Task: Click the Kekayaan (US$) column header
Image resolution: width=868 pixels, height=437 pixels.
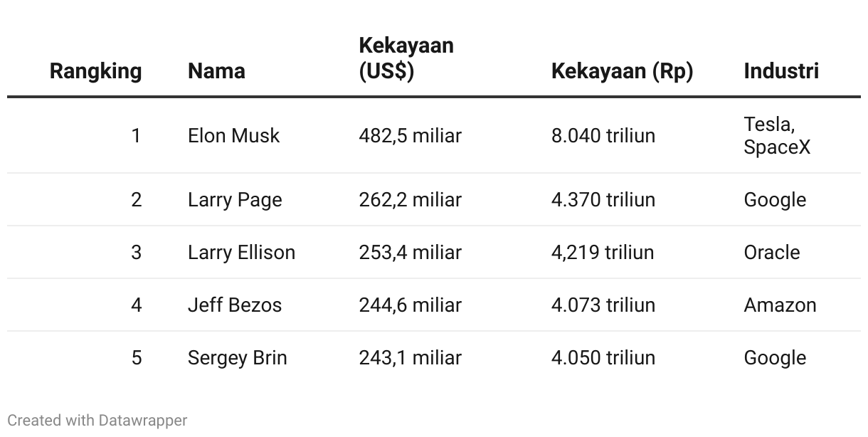Action: (x=406, y=58)
